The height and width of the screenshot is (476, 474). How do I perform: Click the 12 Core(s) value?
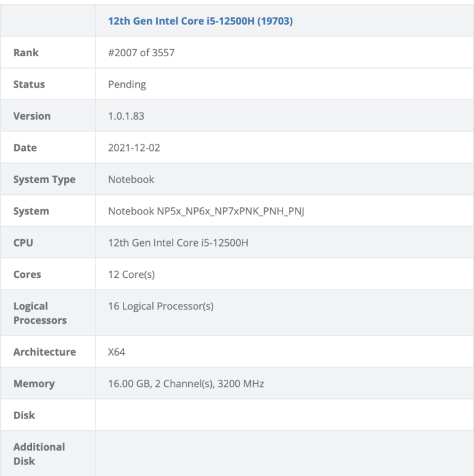click(x=131, y=275)
